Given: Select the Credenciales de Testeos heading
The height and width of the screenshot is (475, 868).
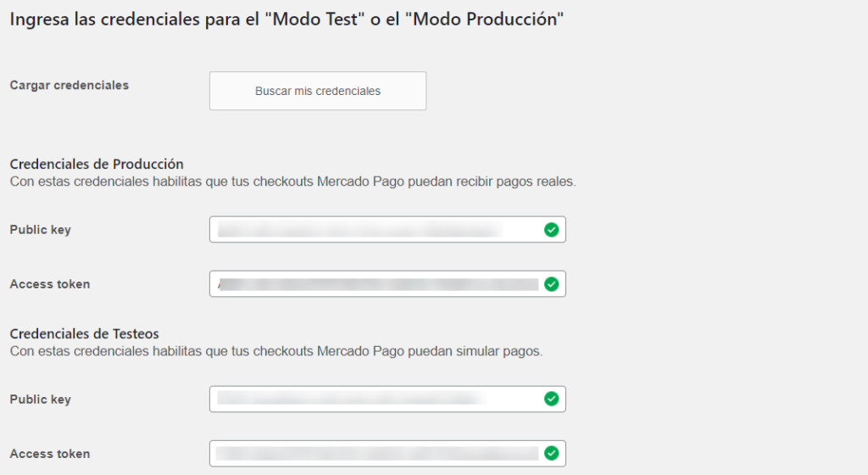Looking at the screenshot, I should coord(85,333).
